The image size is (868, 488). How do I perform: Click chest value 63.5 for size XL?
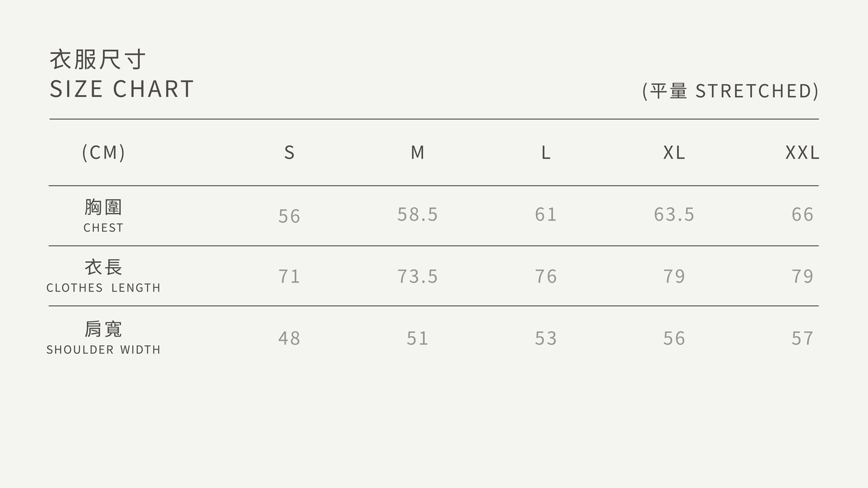coord(674,215)
